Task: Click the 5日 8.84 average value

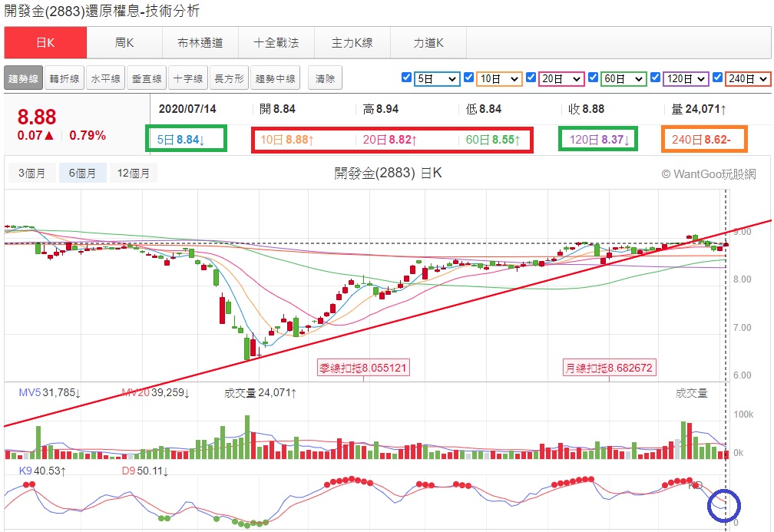Action: (180, 140)
